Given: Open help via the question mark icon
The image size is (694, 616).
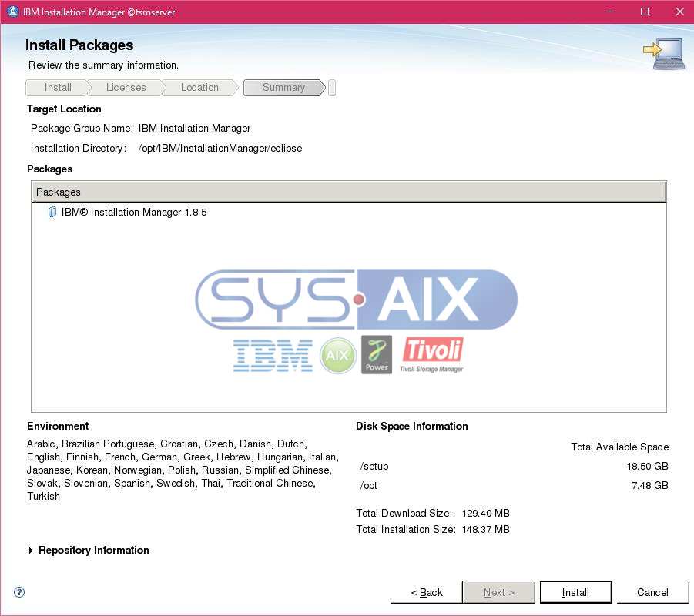Looking at the screenshot, I should [19, 592].
